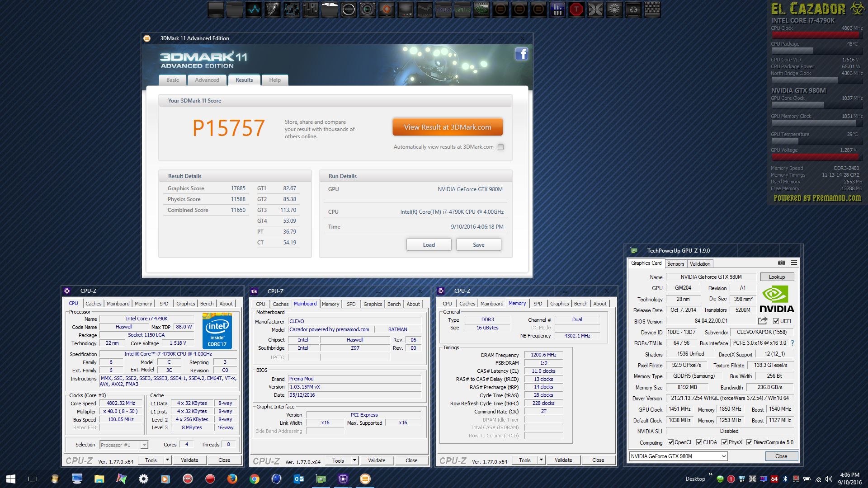Image resolution: width=868 pixels, height=488 pixels.
Task: Switch to the Basic tab in 3DMark 11
Action: pos(172,80)
